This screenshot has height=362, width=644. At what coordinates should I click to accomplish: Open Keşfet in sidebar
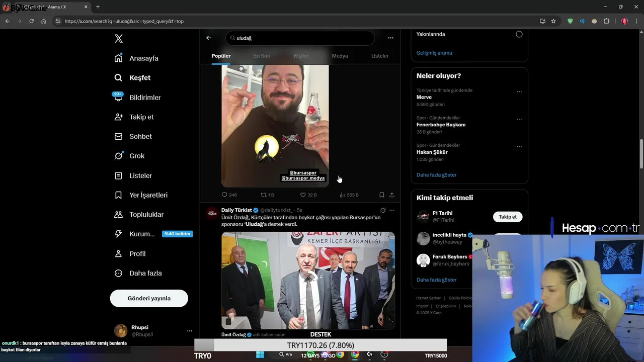(132, 78)
